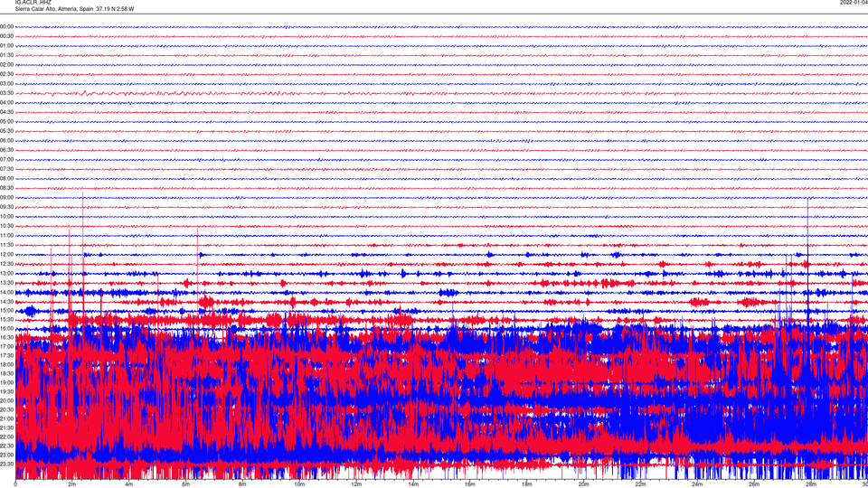Screen dimensions: 868x488
Task: Select the 11:30 trace time label
Action: [6, 245]
